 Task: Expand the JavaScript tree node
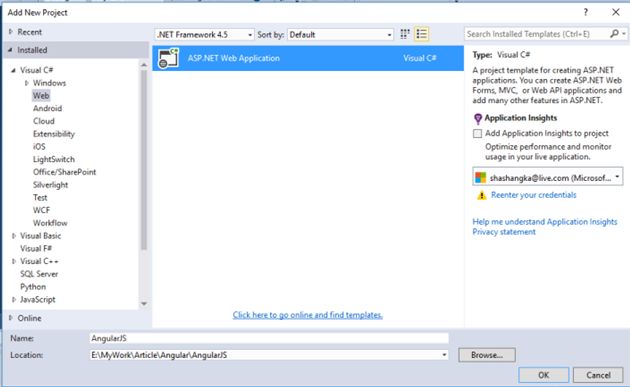click(x=14, y=299)
